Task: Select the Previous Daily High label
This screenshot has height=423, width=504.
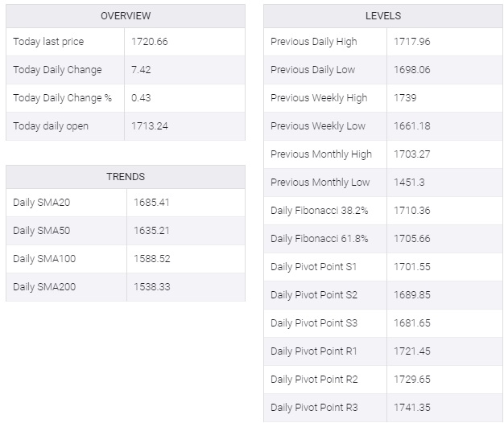Action: [314, 42]
